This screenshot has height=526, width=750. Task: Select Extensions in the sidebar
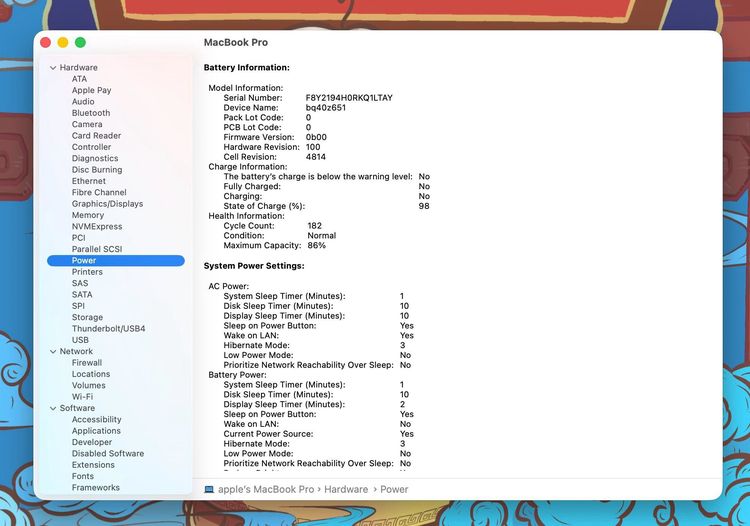click(x=93, y=465)
